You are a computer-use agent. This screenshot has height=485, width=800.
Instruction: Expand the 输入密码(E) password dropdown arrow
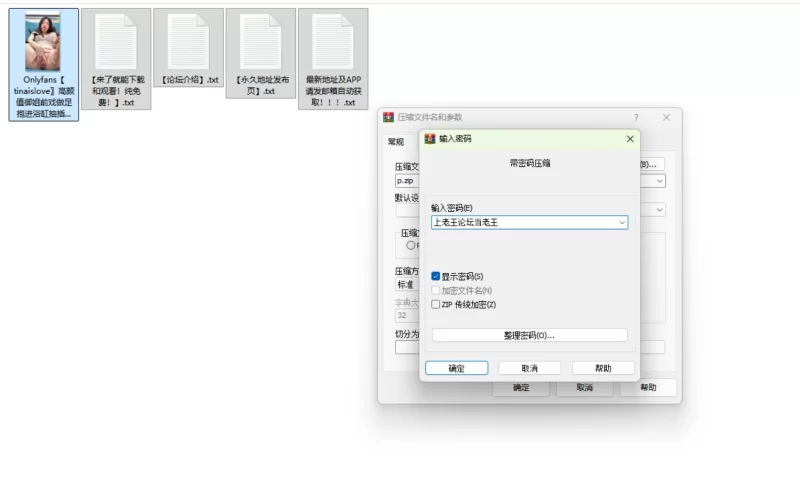pos(622,222)
